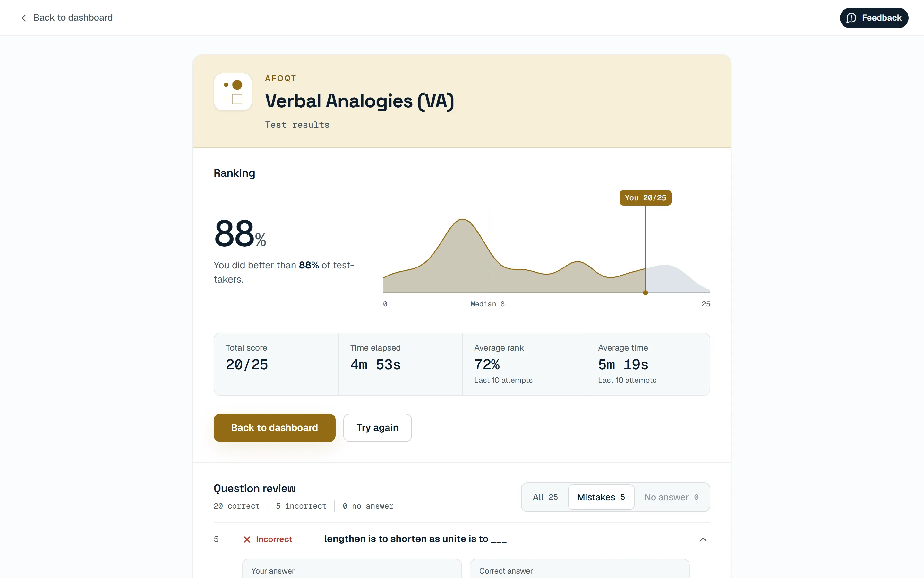
Task: Switch to the All 25 tab
Action: (545, 497)
